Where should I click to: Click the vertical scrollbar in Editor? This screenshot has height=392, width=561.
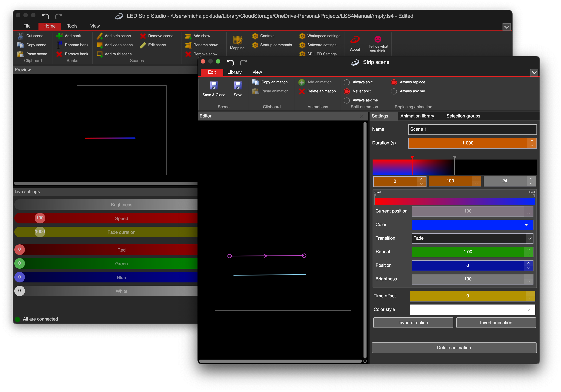pos(365,240)
